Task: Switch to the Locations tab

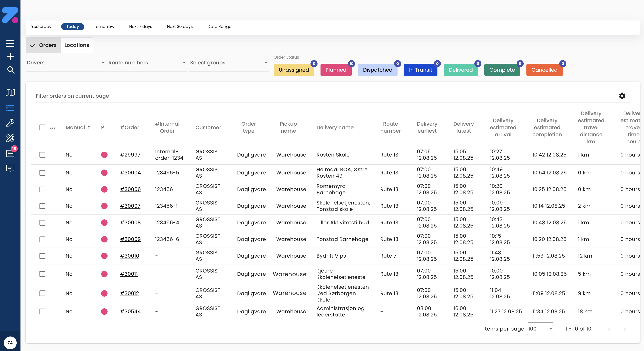Action: pos(77,45)
